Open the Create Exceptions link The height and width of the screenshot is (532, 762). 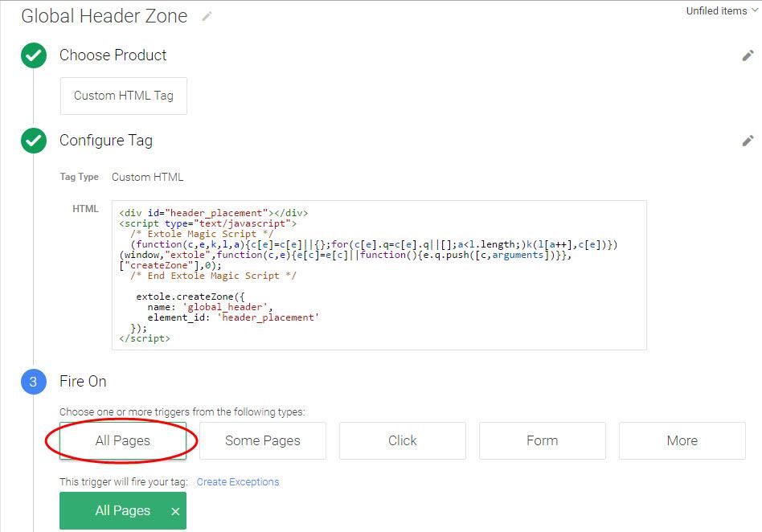click(238, 482)
